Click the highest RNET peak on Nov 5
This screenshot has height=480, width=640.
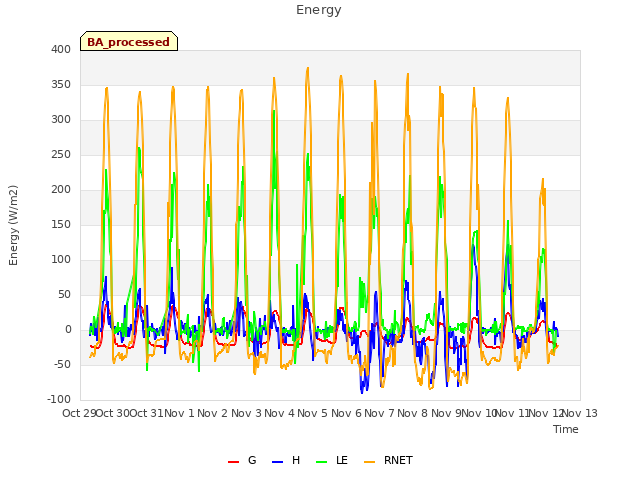pyautogui.click(x=308, y=69)
